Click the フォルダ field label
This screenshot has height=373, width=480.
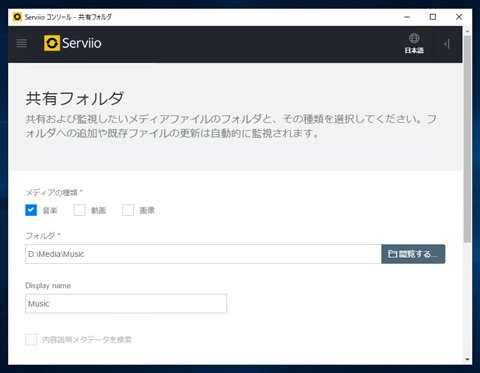pos(40,236)
